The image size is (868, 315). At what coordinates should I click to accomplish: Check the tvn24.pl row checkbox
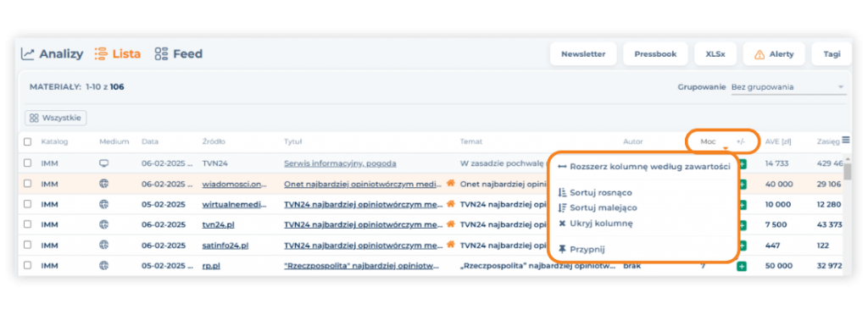coord(28,224)
